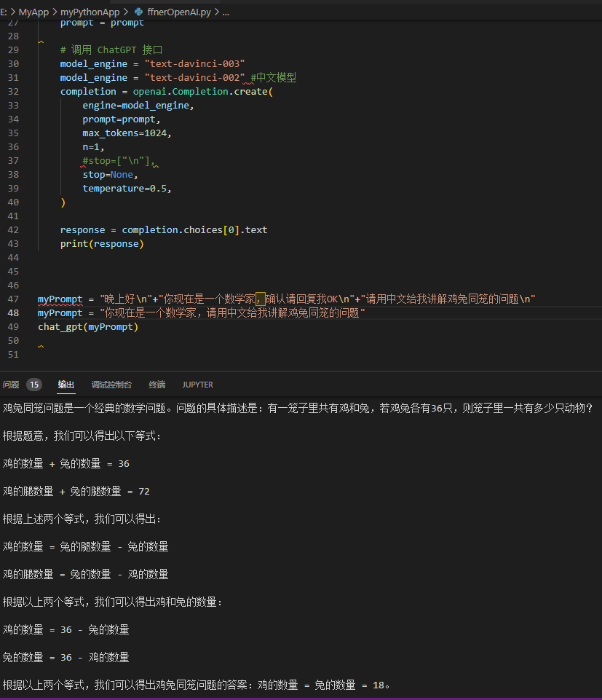
Task: Select the 输出 panel tab
Action: [66, 385]
